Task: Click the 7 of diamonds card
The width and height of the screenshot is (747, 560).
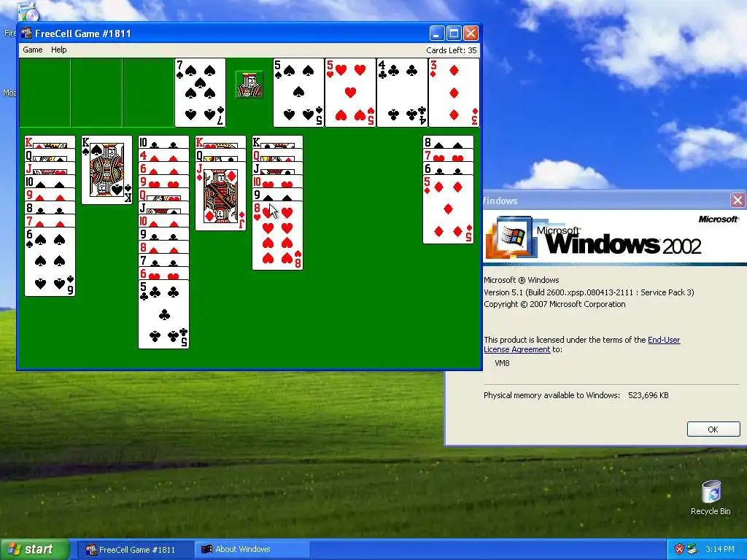Action: [x=50, y=221]
